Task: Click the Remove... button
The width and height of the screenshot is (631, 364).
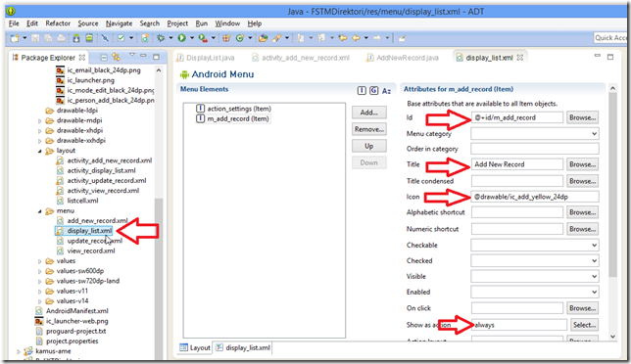Action: click(369, 129)
